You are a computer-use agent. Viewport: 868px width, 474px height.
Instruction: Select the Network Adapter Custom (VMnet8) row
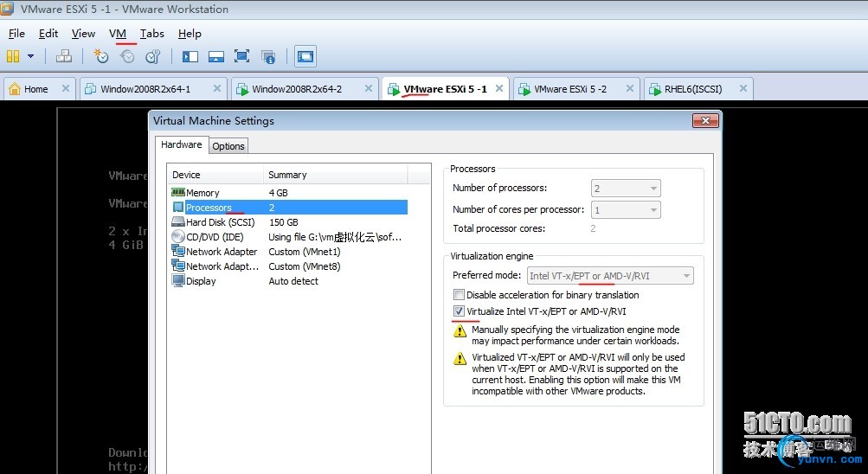[x=288, y=266]
